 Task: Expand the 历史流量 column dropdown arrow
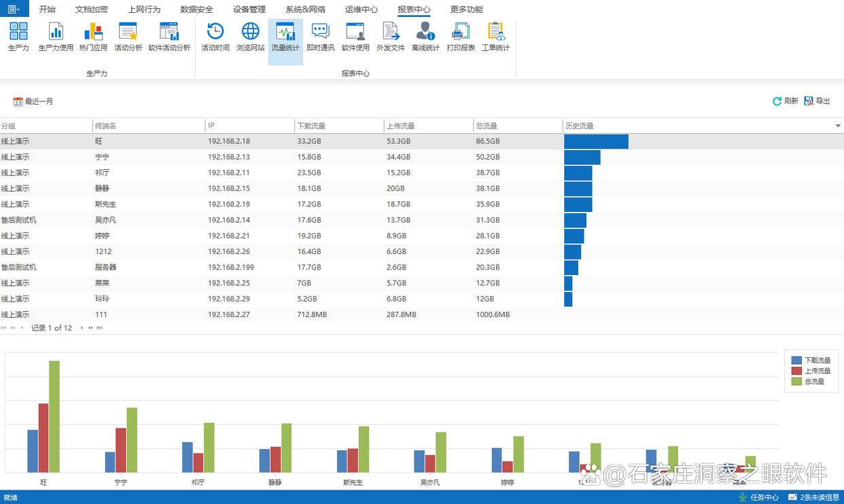[x=838, y=126]
